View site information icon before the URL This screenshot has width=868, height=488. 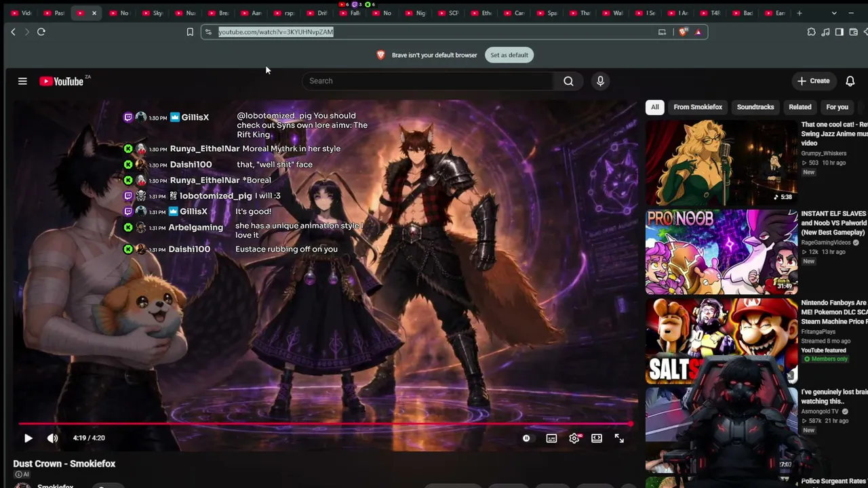(209, 32)
